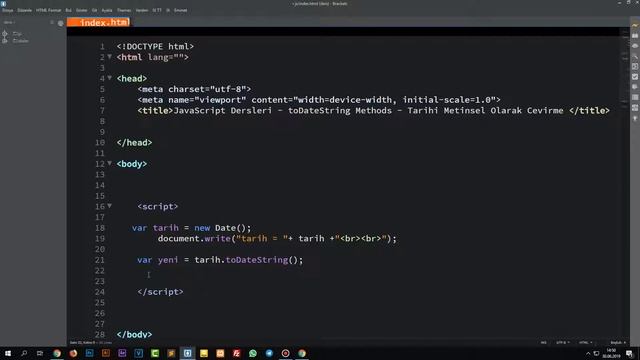This screenshot has width=640, height=360.
Task: Start Live Preview with the lightning icon
Action: coord(635,25)
